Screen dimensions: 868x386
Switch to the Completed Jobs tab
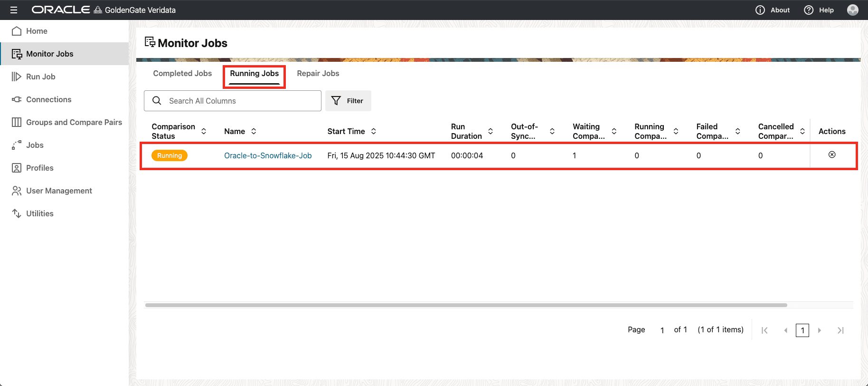[182, 73]
